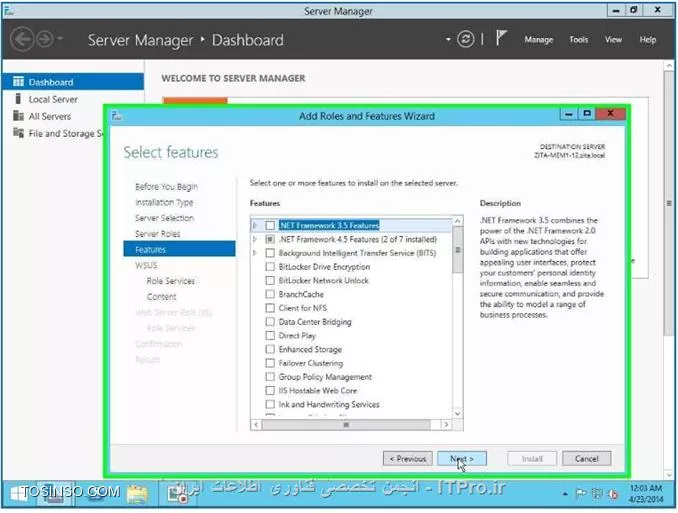The height and width of the screenshot is (513, 678).
Task: Go to the Server Roles step
Action: coord(157,234)
